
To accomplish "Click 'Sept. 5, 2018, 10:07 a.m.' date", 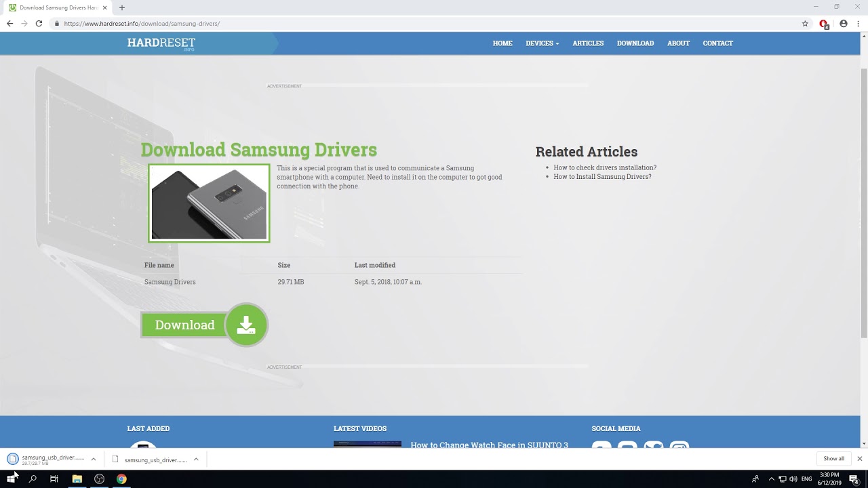I will click(x=388, y=282).
